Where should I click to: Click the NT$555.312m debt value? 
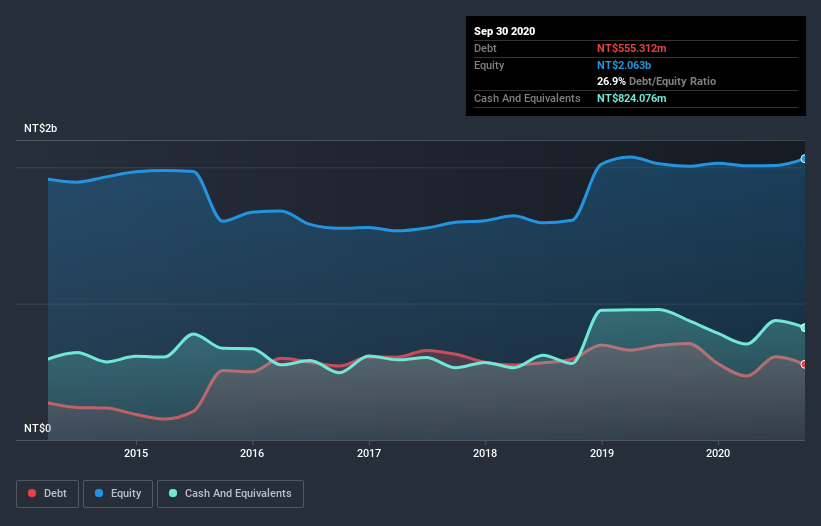pos(631,48)
